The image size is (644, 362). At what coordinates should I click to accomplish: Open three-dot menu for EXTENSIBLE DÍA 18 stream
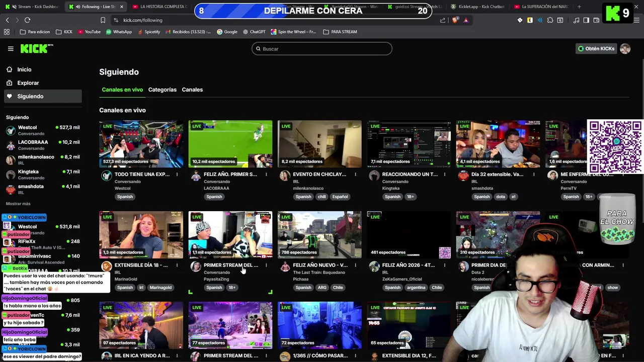click(177, 265)
